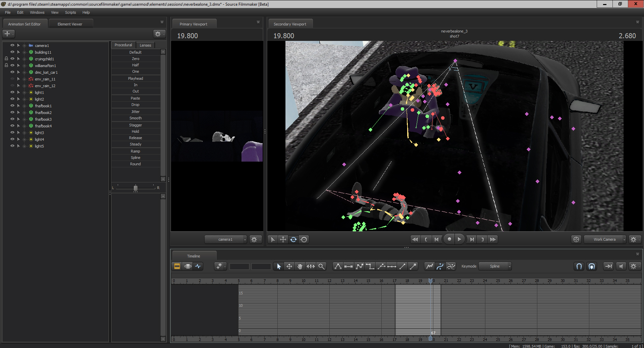Open the Scripts menu
The height and width of the screenshot is (348, 644).
click(70, 12)
